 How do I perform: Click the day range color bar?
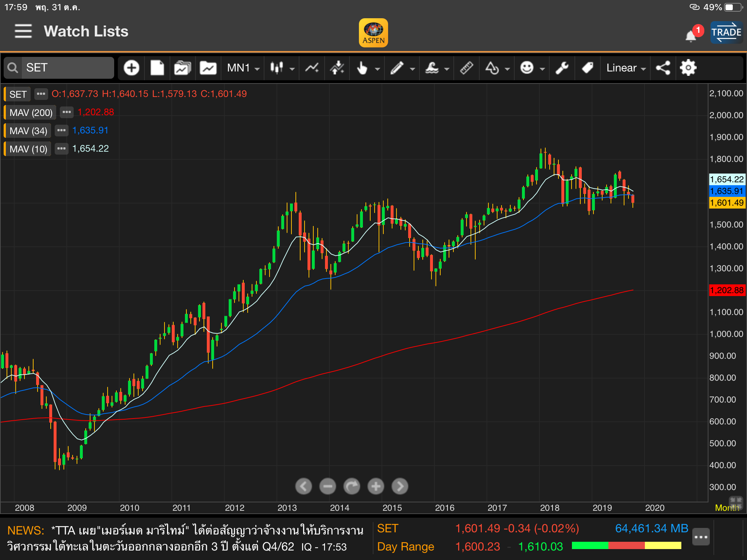(626, 545)
